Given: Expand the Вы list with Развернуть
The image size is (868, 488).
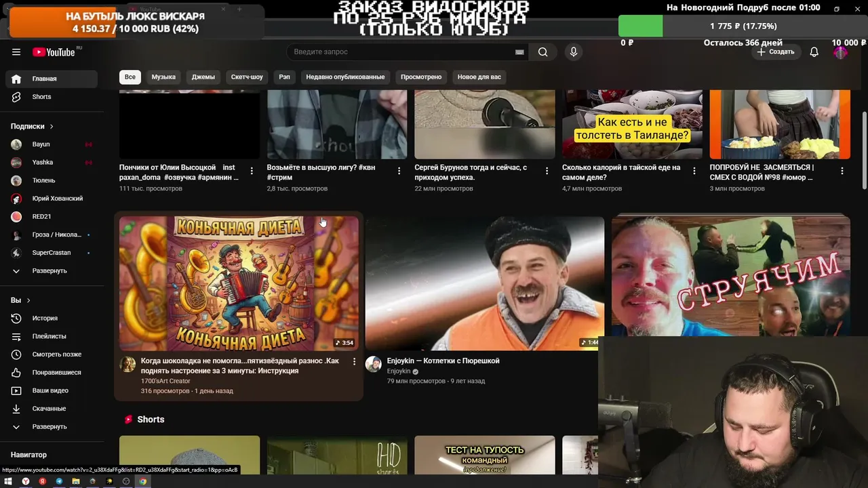Looking at the screenshot, I should [x=52, y=427].
